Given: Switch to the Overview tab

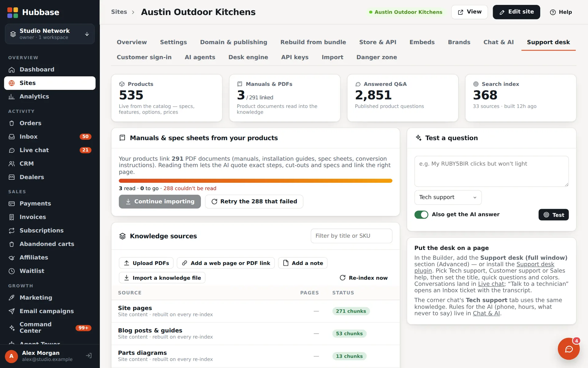Looking at the screenshot, I should point(132,42).
